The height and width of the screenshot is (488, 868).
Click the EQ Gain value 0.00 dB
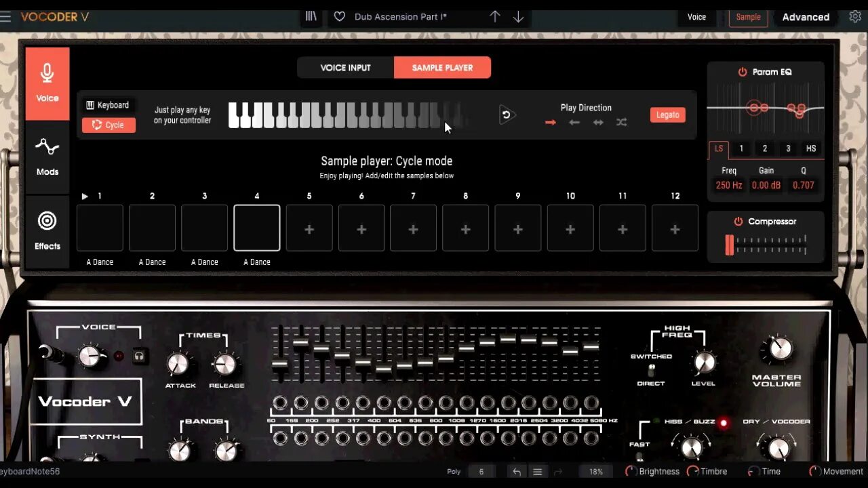(766, 185)
